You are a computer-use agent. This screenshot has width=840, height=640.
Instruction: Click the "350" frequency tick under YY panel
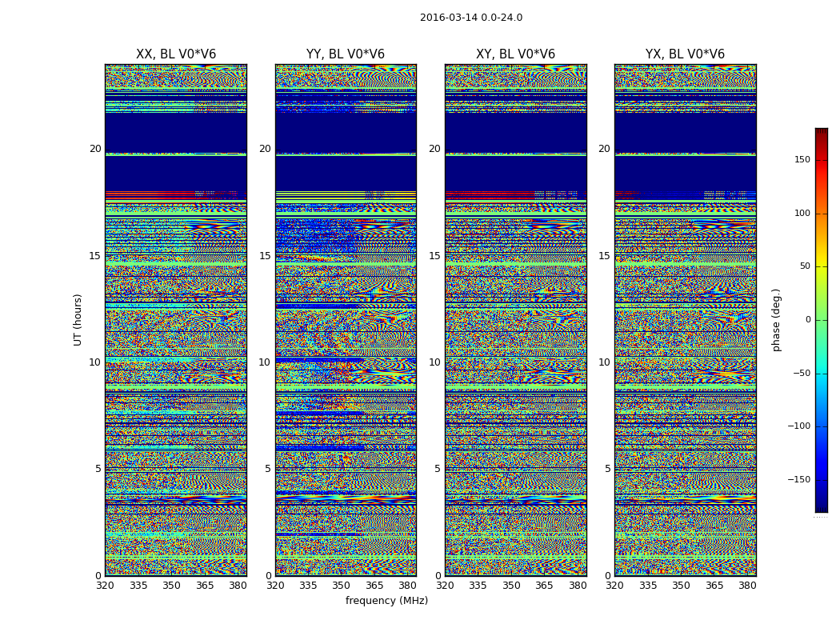pyautogui.click(x=342, y=586)
